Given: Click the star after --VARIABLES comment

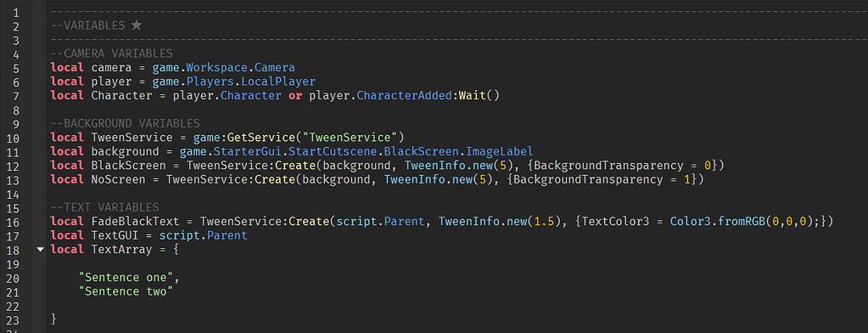Looking at the screenshot, I should coord(136,25).
